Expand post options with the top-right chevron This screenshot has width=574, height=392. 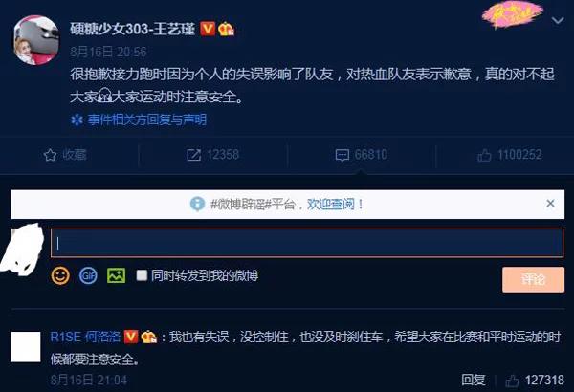pos(558,21)
